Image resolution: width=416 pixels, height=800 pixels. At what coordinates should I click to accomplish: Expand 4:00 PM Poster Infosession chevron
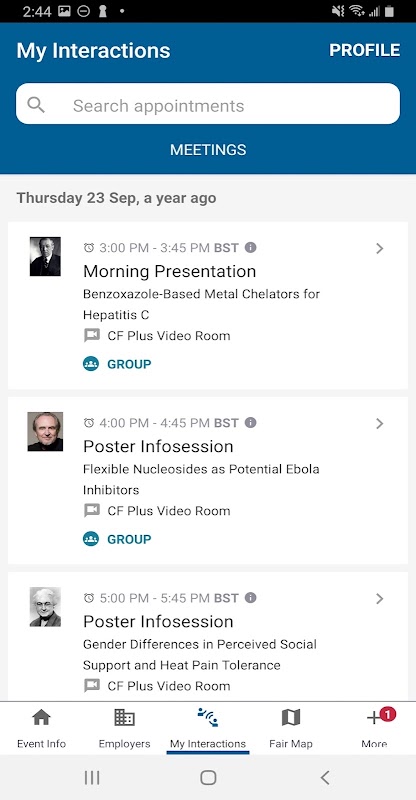(379, 423)
